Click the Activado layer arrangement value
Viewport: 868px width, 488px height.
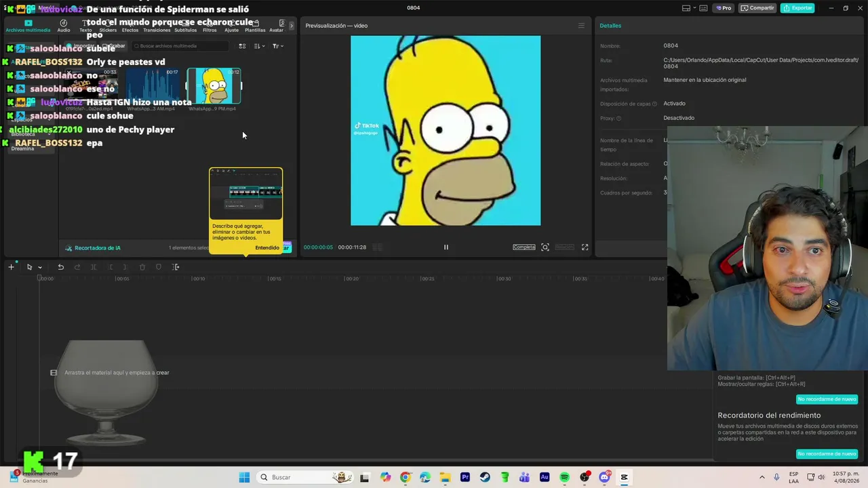(x=674, y=103)
